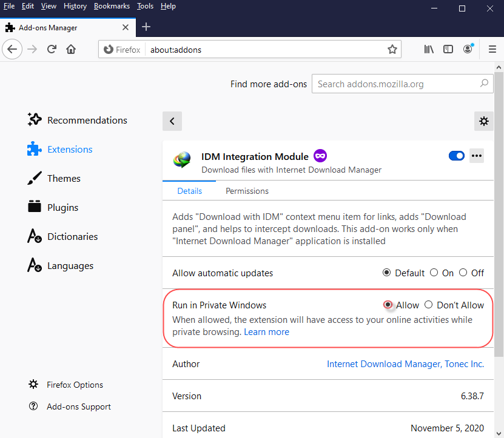Click the IDM Integration Module logo icon
Image resolution: width=504 pixels, height=438 pixels.
click(182, 159)
